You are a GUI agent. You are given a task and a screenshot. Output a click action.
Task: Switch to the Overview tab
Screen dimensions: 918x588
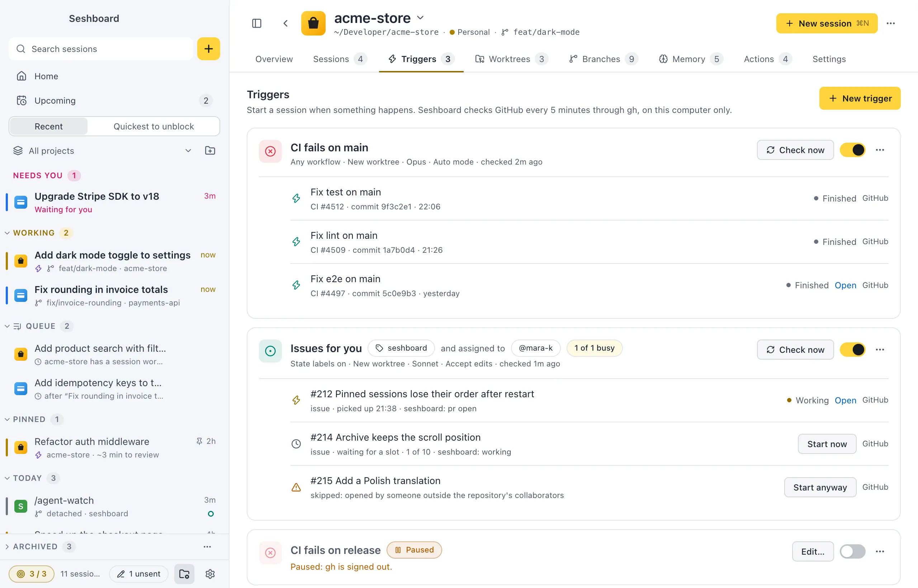[x=274, y=59]
